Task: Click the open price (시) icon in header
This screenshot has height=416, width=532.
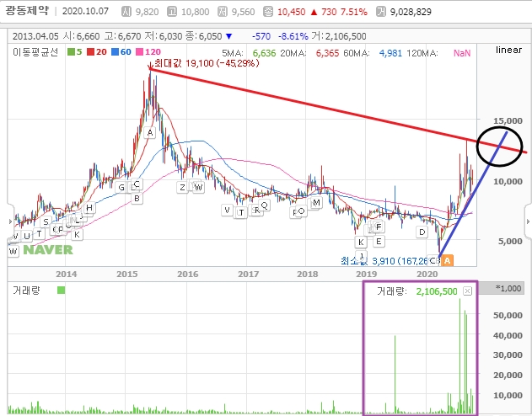Action: tap(126, 12)
